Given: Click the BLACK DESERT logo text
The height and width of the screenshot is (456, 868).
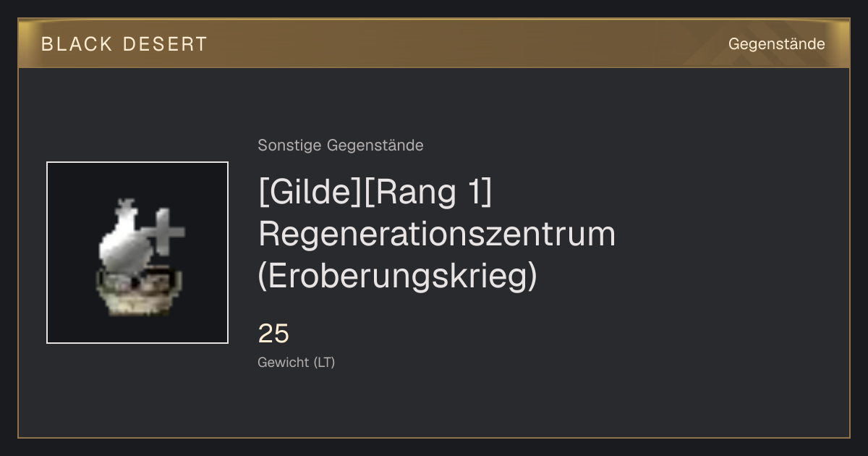Looking at the screenshot, I should pyautogui.click(x=124, y=44).
